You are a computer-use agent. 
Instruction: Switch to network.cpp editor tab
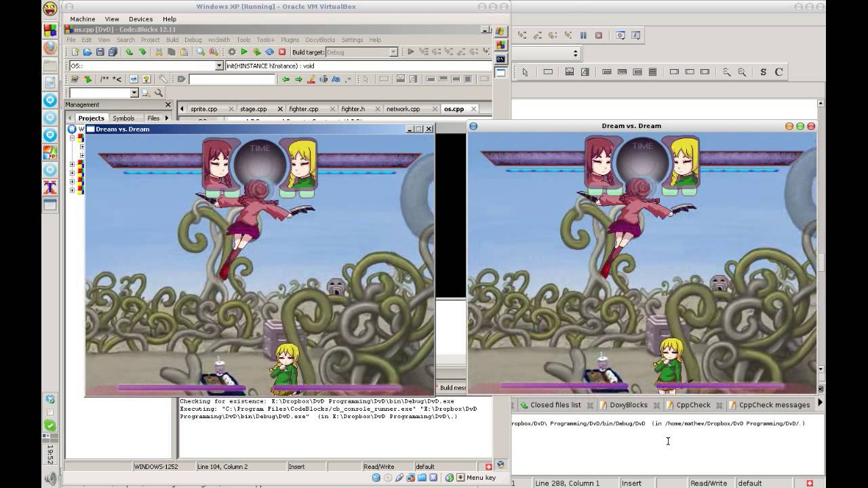(x=403, y=108)
